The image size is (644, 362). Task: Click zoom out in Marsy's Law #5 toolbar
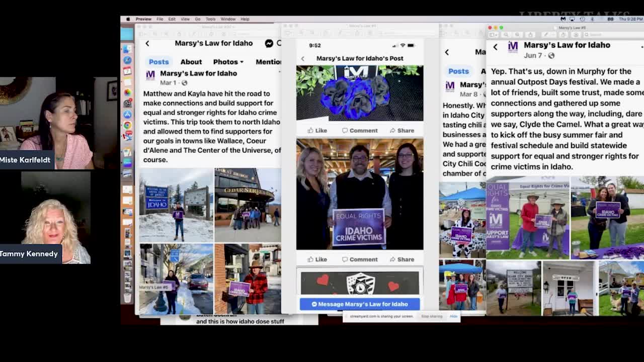click(506, 35)
